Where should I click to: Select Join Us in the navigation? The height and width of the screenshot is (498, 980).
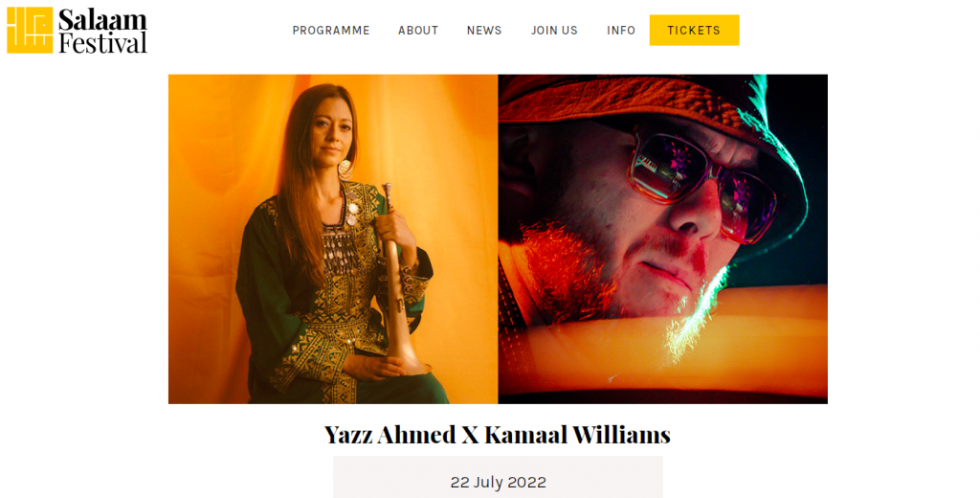(x=554, y=30)
